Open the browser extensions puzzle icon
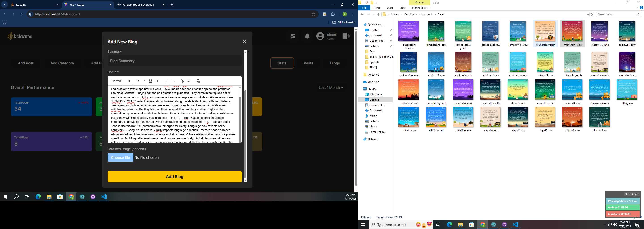Image resolution: width=644 pixels, height=229 pixels. coord(333,14)
